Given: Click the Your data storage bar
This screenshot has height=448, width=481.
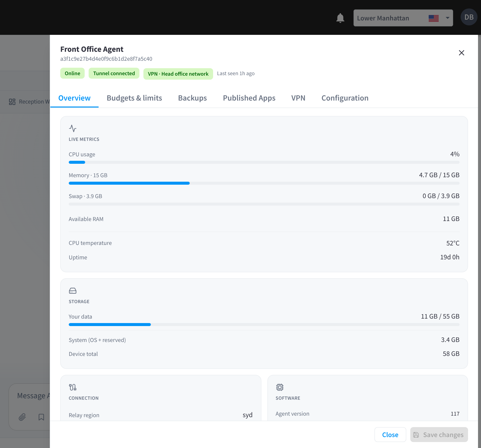Looking at the screenshot, I should click(264, 325).
